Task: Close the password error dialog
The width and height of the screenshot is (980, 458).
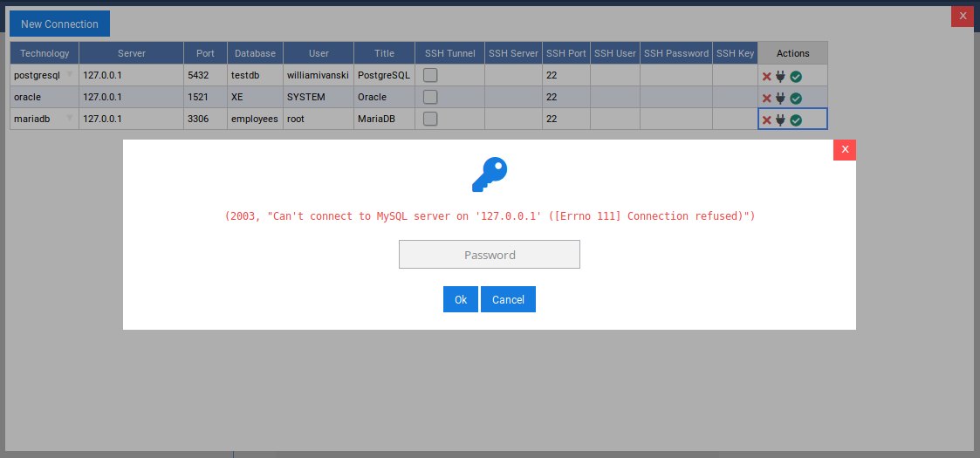Action: pos(844,150)
